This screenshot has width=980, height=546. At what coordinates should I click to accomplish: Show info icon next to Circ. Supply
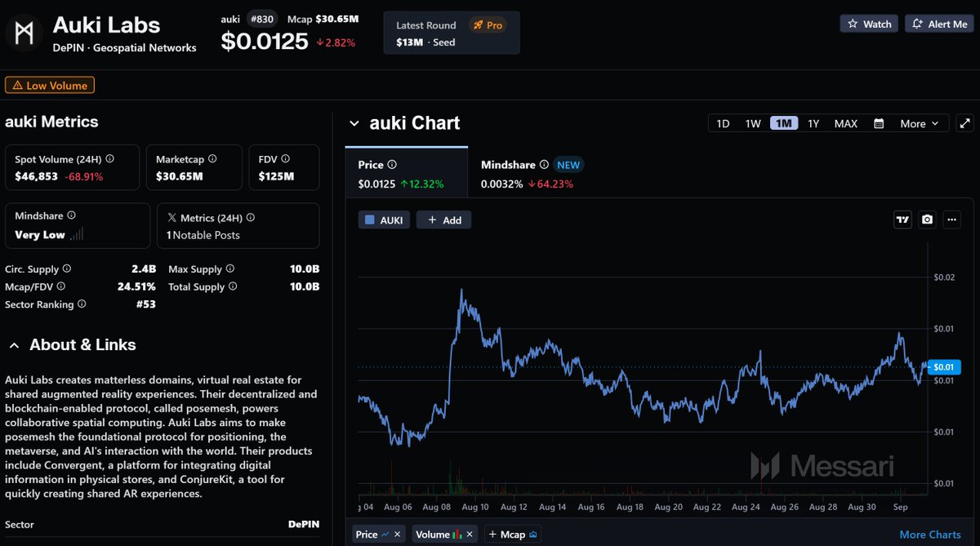coord(67,269)
